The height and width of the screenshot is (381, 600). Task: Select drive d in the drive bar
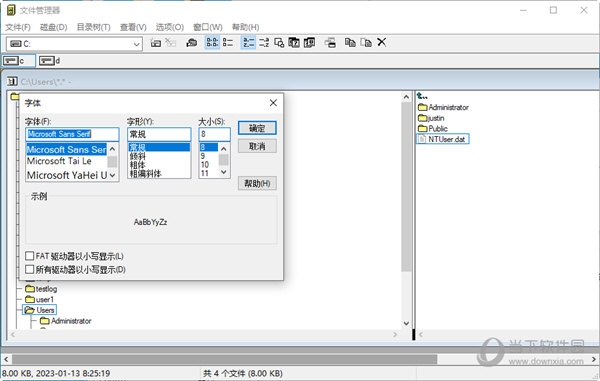pos(50,60)
